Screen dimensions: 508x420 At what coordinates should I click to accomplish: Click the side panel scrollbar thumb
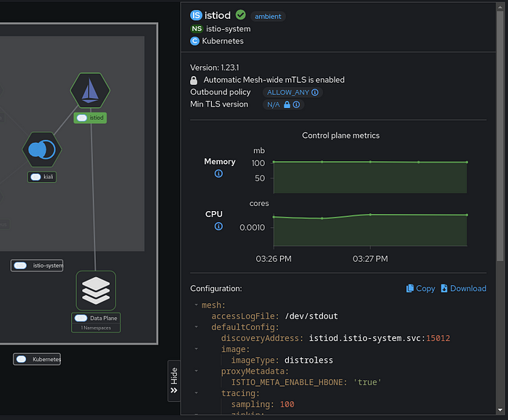click(500, 136)
